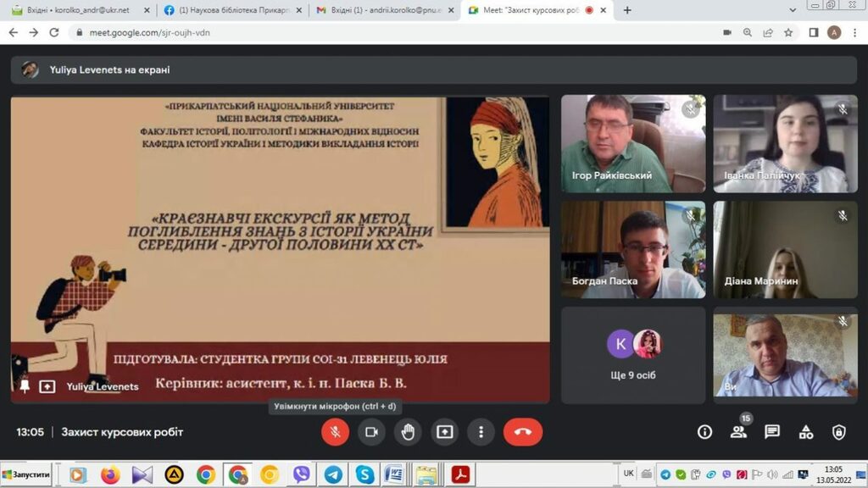Screen dimensions: 868x488
Task: Open the chat panel
Action: (x=772, y=432)
